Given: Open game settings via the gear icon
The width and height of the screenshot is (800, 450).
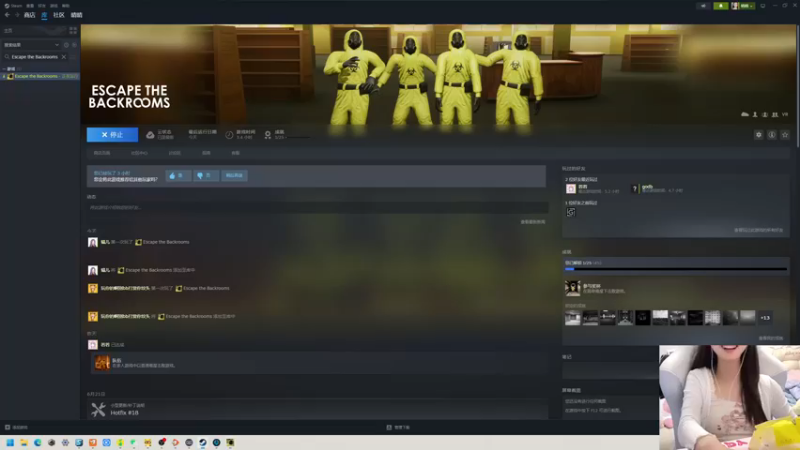Looking at the screenshot, I should click(759, 135).
